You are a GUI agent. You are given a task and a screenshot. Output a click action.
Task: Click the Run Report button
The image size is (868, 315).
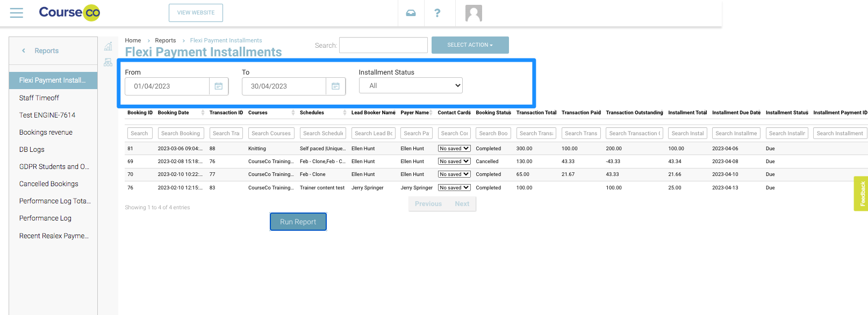pyautogui.click(x=298, y=222)
